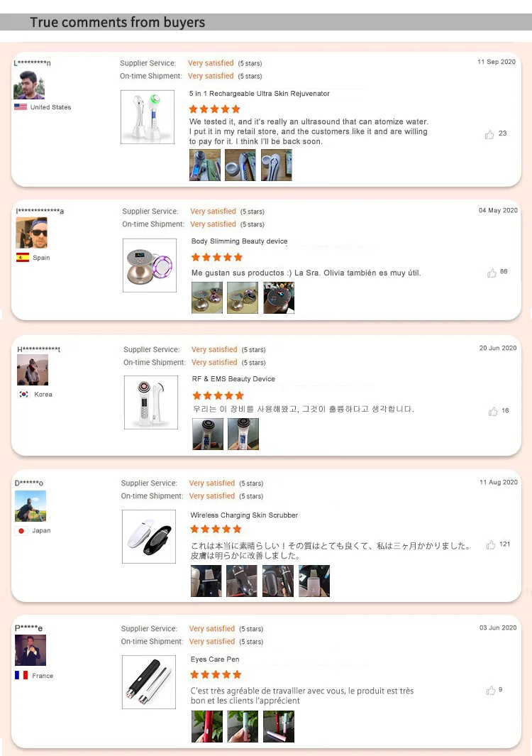
Task: Click the Japan flag icon
Action: pos(21,531)
